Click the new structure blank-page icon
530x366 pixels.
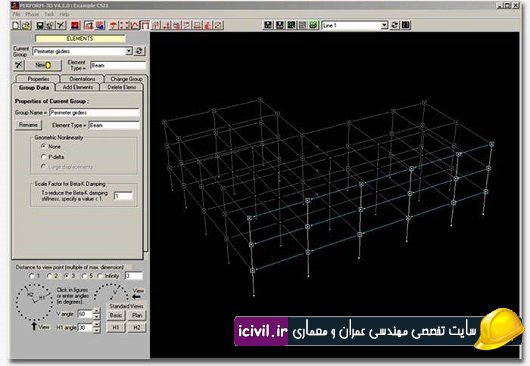[x=16, y=25]
